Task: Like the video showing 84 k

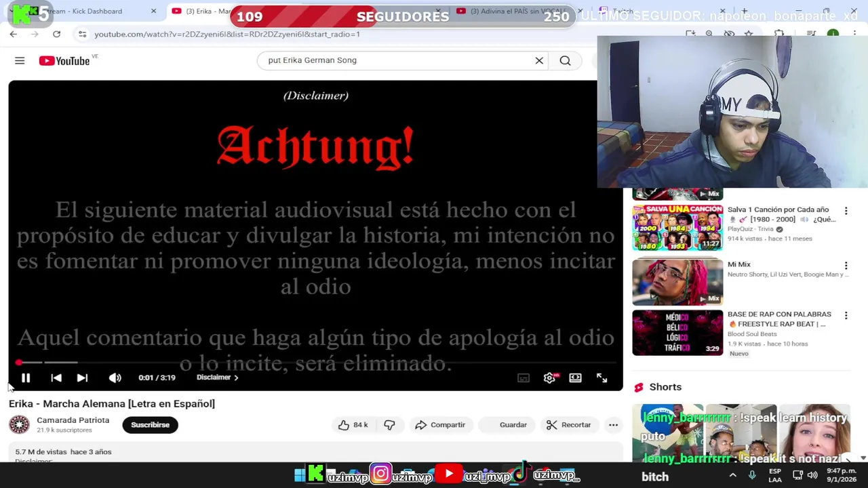Action: coord(353,425)
